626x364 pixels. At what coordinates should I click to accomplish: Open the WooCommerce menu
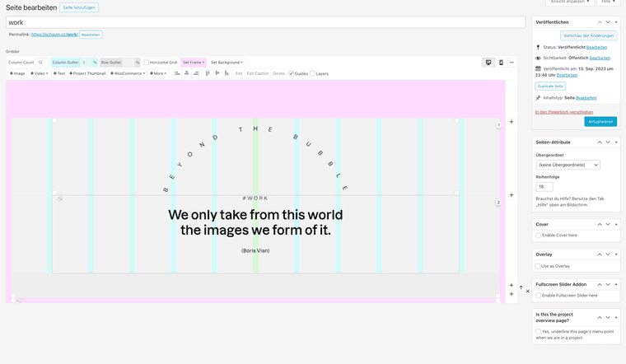pos(128,73)
